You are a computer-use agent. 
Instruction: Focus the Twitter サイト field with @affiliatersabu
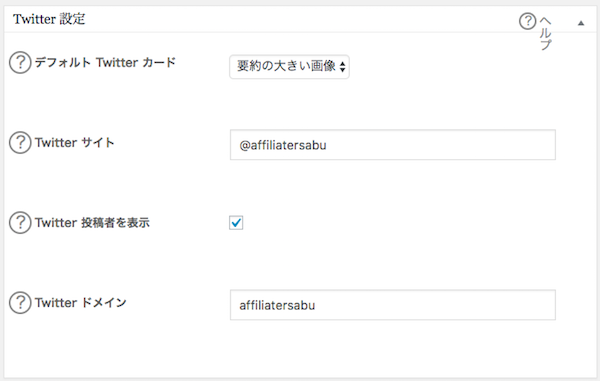click(393, 145)
